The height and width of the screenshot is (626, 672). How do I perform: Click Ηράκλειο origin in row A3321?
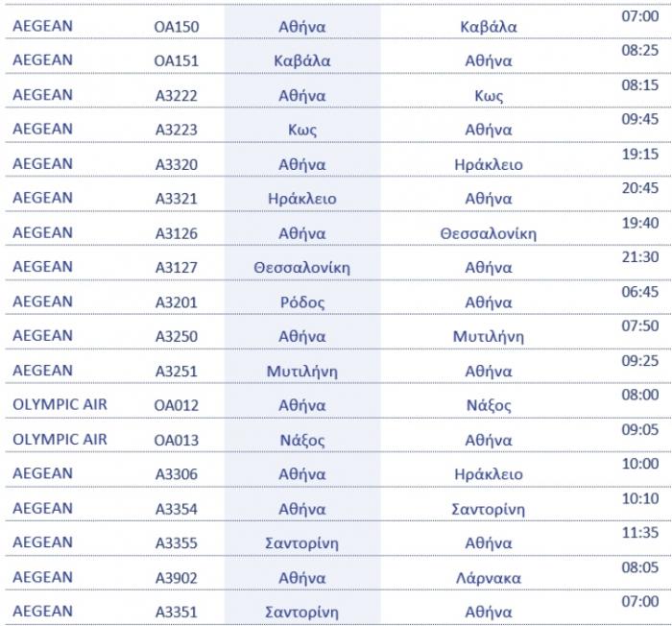click(x=301, y=199)
